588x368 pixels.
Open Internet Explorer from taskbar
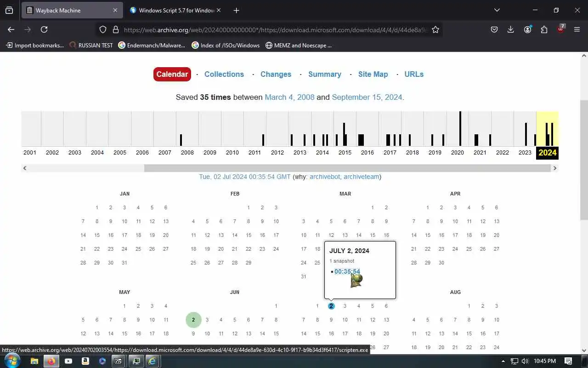pos(152,361)
